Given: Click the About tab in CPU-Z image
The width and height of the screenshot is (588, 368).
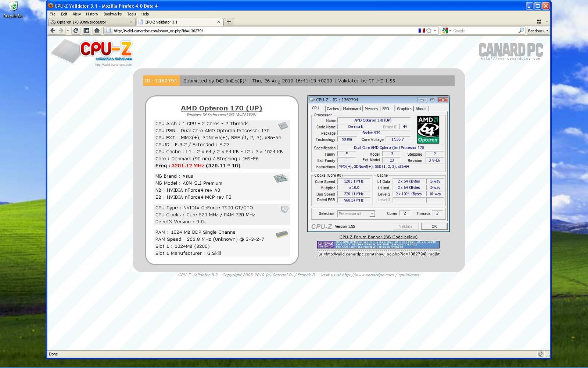Looking at the screenshot, I should click(421, 109).
